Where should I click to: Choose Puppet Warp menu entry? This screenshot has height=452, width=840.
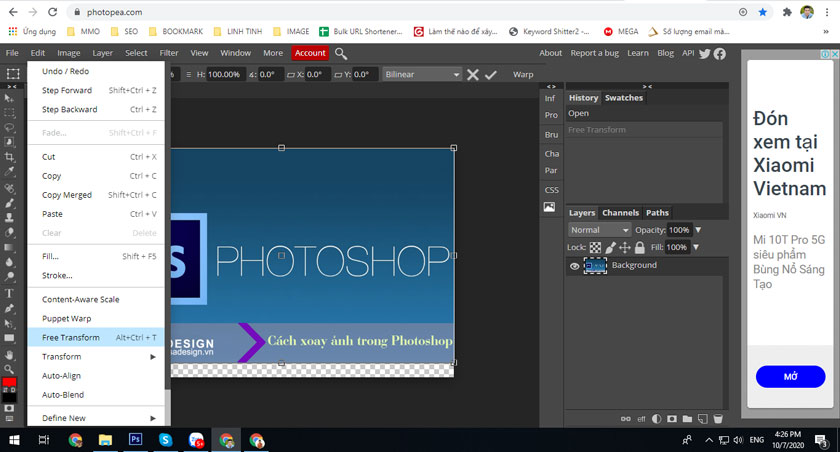click(96, 319)
